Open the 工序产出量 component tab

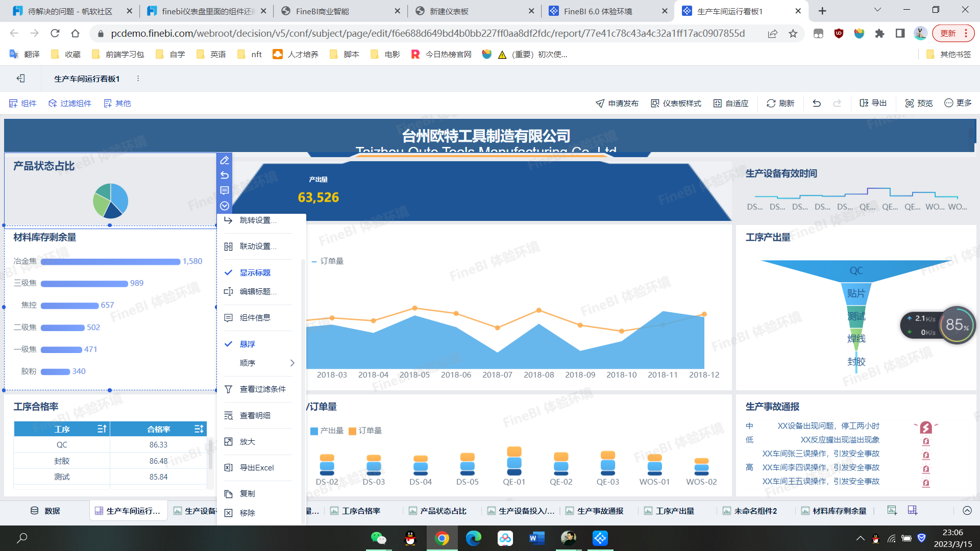(x=669, y=511)
